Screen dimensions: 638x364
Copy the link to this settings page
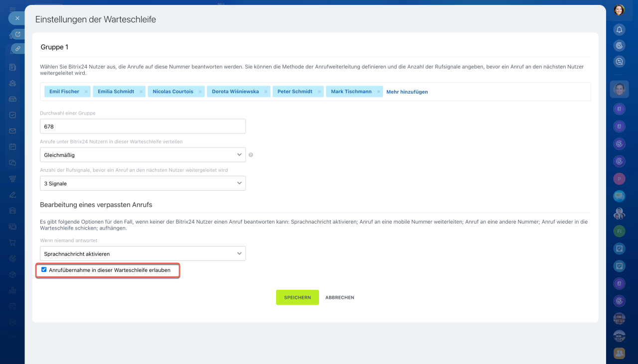click(18, 48)
